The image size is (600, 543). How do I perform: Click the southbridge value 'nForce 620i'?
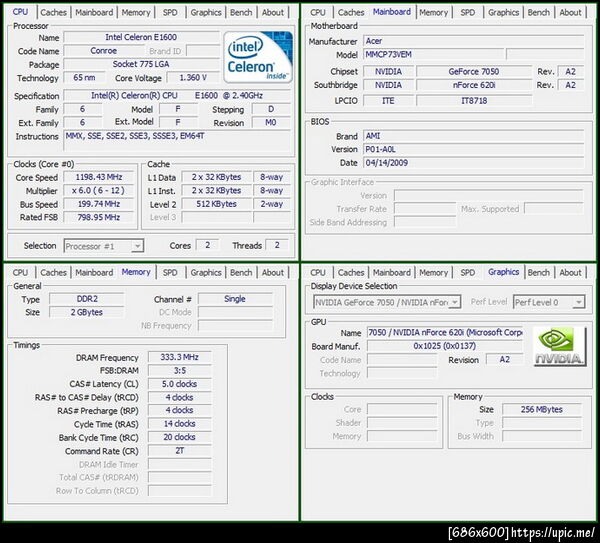[474, 85]
